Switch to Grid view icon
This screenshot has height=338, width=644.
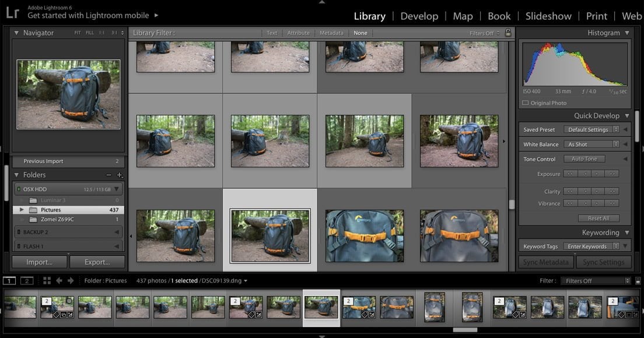[47, 280]
